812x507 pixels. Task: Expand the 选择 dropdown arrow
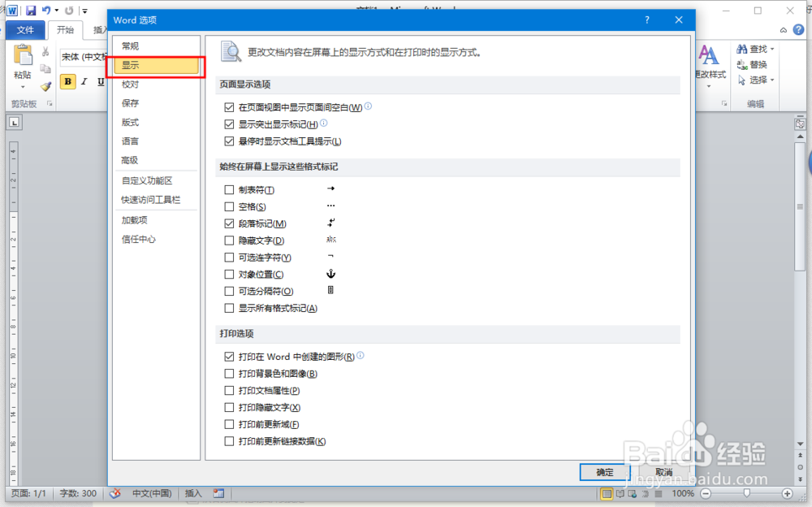tap(772, 80)
